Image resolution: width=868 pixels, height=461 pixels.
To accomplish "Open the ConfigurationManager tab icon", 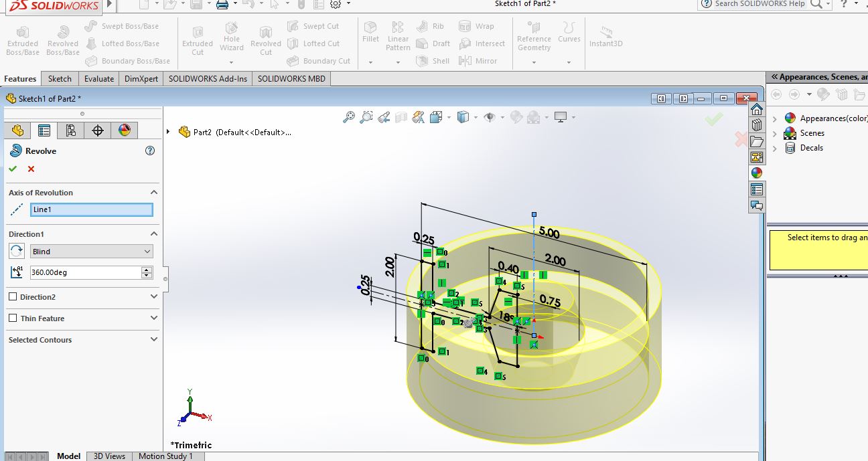I will point(71,130).
